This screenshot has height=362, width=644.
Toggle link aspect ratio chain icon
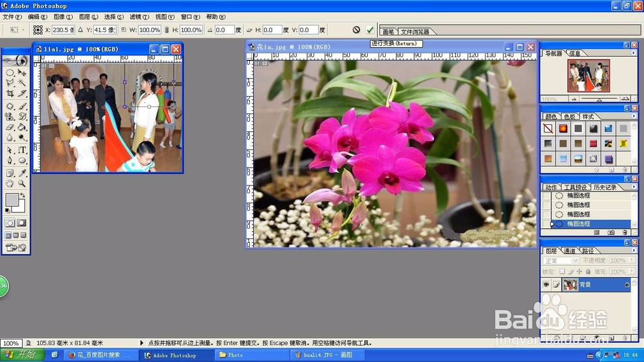click(166, 30)
